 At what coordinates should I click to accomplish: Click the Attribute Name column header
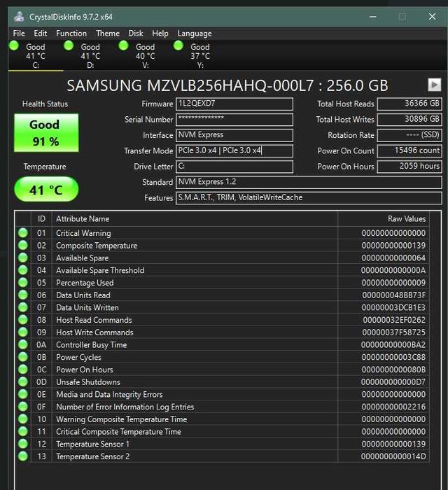pyautogui.click(x=195, y=218)
